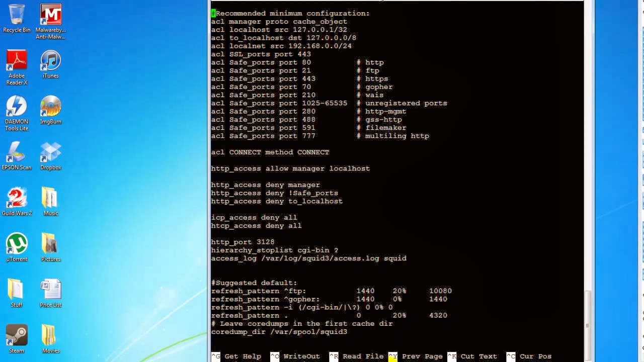Click the Safe_ports port 80 line

coord(297,62)
